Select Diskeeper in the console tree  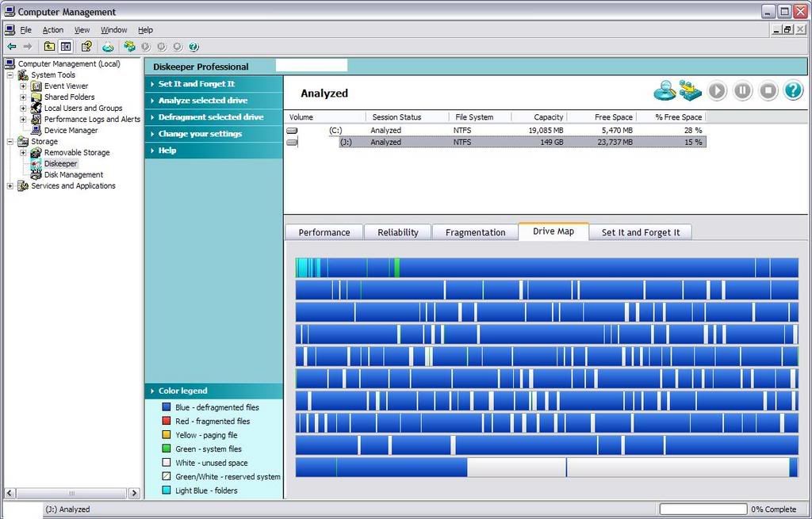coord(60,163)
